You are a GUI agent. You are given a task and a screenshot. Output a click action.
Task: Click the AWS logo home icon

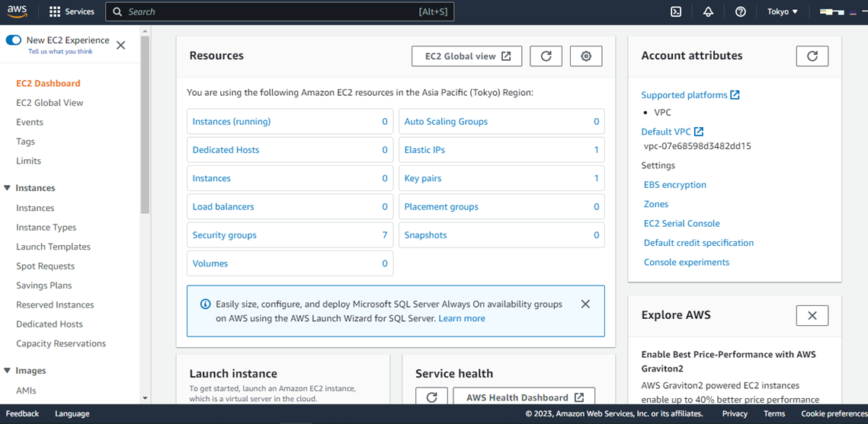[x=17, y=11]
